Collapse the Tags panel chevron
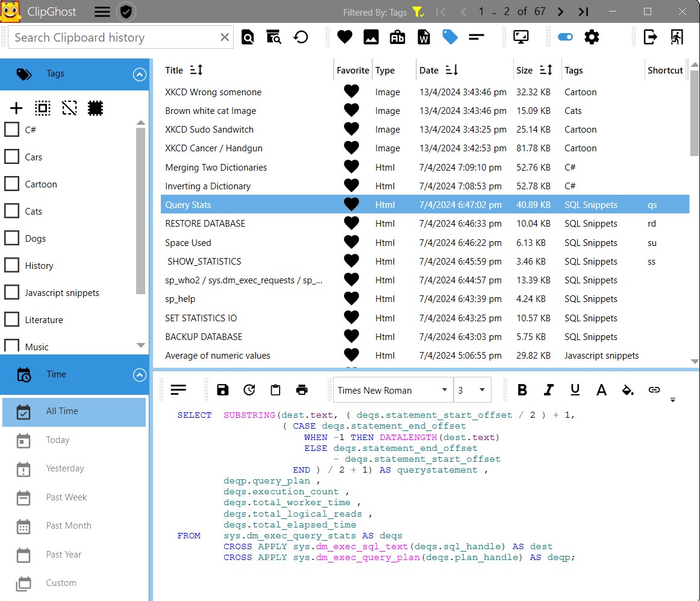700x601 pixels. [140, 74]
